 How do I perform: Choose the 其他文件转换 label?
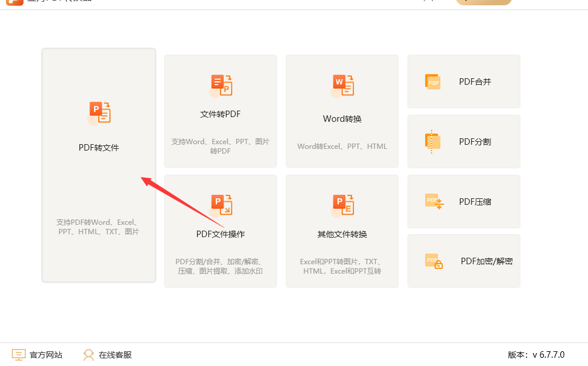click(342, 234)
